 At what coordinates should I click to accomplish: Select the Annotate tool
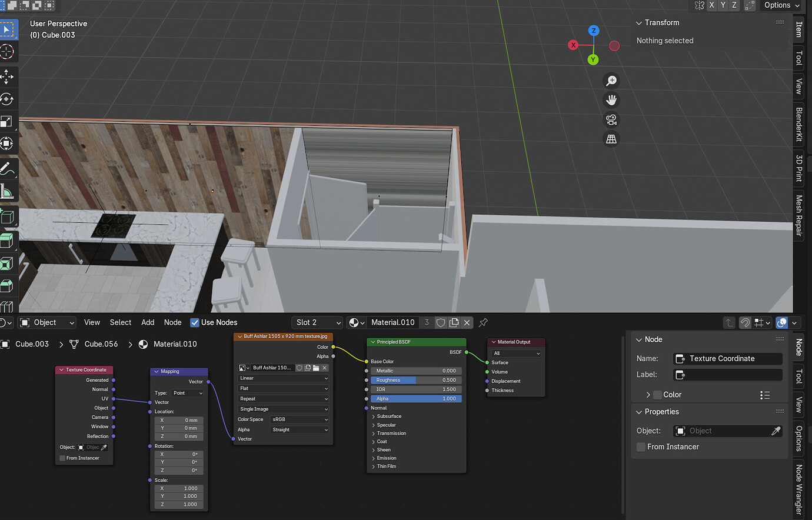[x=7, y=168]
